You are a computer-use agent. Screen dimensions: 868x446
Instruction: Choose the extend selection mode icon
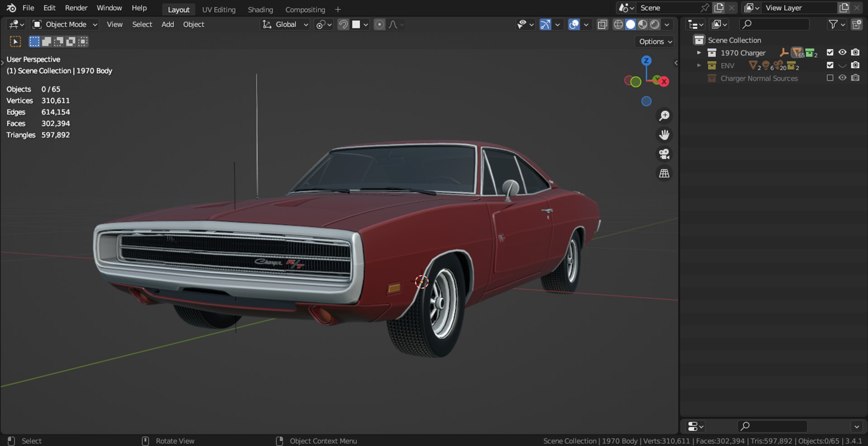point(46,42)
